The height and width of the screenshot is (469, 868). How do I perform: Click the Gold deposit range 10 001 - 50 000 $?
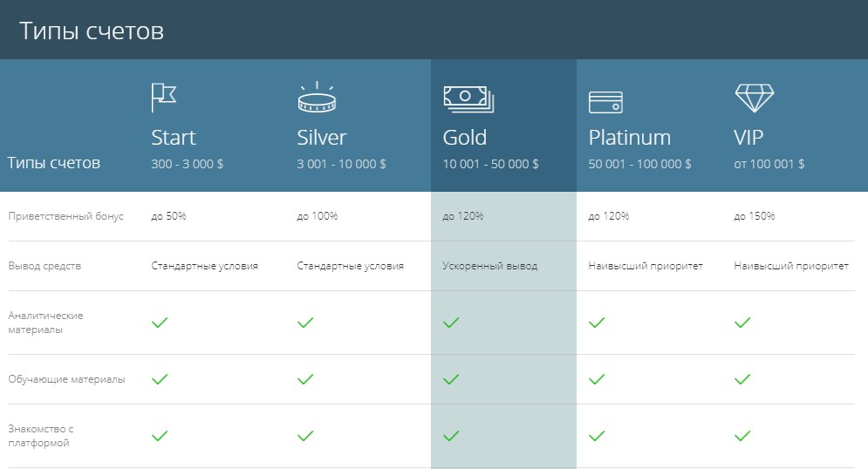coord(490,164)
